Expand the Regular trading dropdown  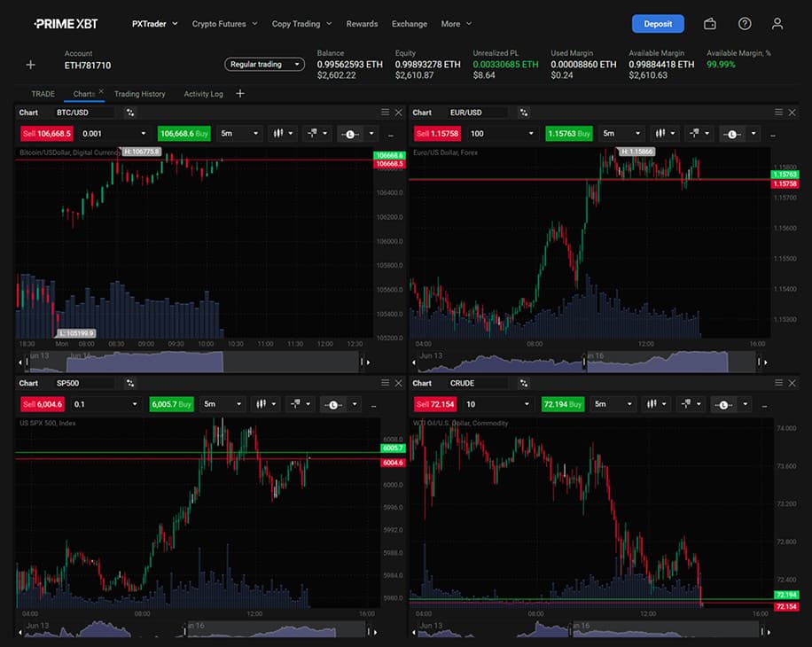(x=264, y=65)
